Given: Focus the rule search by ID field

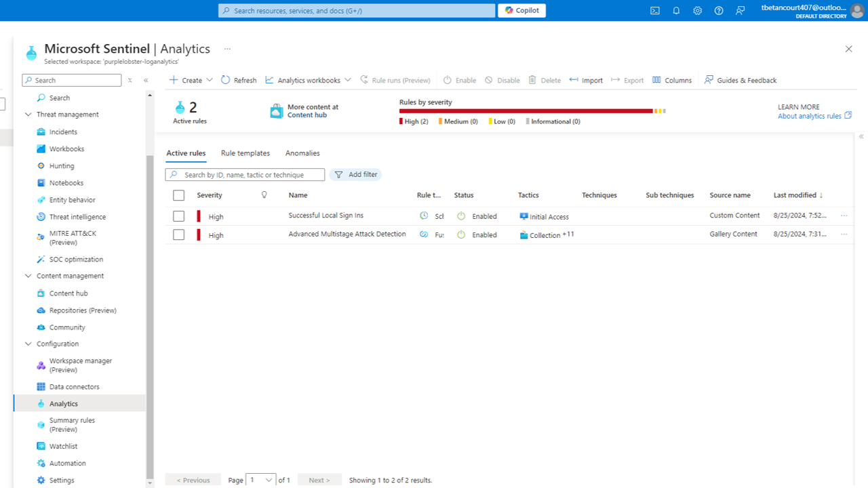Looking at the screenshot, I should click(x=245, y=174).
